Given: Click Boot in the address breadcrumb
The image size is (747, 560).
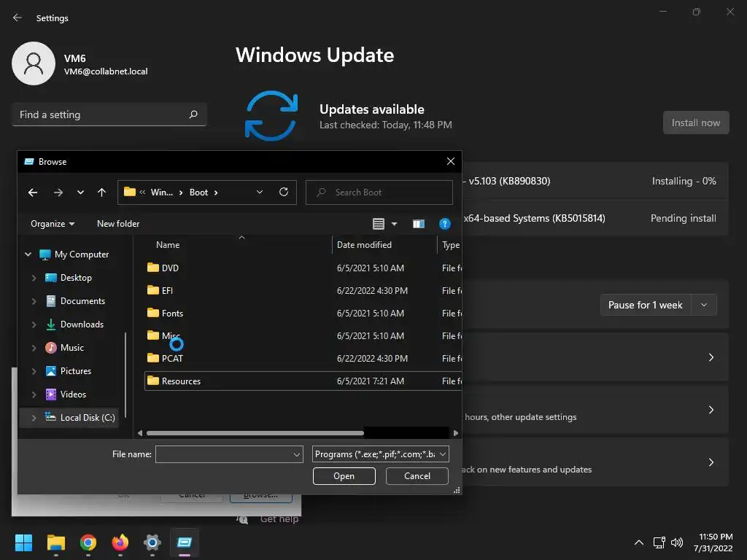Looking at the screenshot, I should pyautogui.click(x=198, y=192).
